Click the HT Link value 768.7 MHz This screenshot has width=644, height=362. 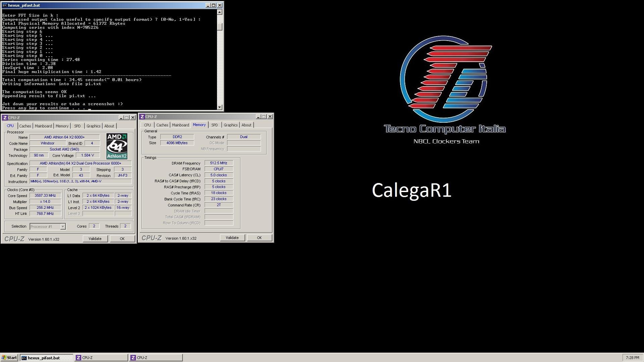[x=45, y=214]
